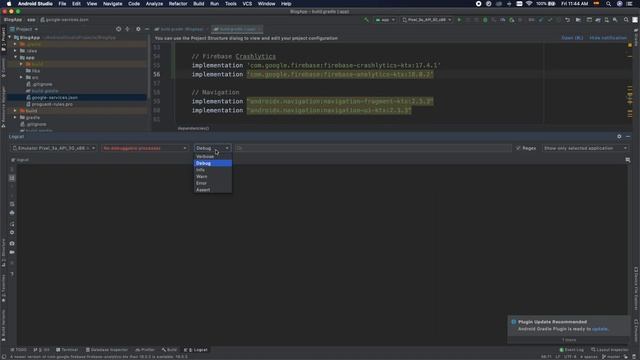The width and height of the screenshot is (640, 360).
Task: Click 'Hide notification' link
Action: coord(607,38)
